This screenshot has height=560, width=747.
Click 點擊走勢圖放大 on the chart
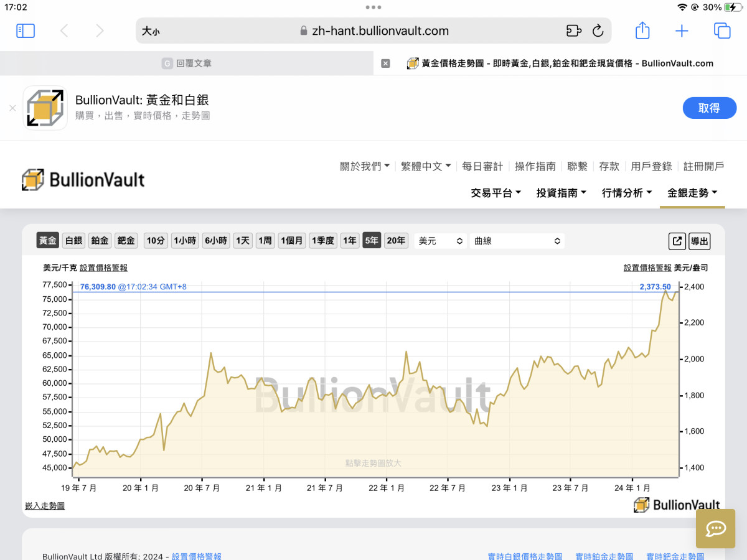click(374, 463)
